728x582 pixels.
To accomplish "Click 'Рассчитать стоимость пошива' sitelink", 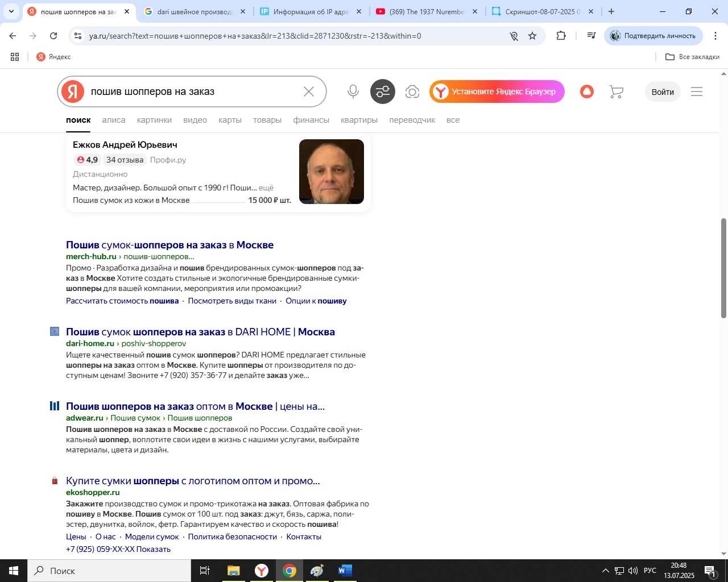I will pos(122,301).
